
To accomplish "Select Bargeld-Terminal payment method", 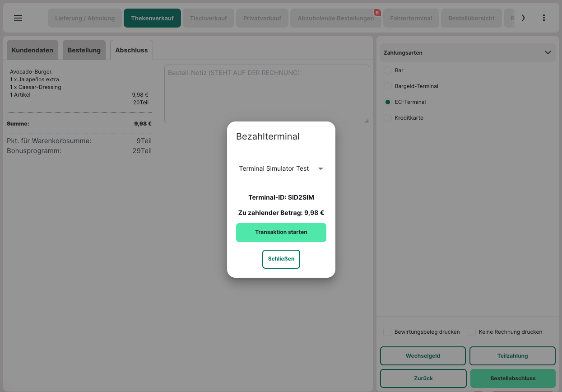I will coord(387,86).
